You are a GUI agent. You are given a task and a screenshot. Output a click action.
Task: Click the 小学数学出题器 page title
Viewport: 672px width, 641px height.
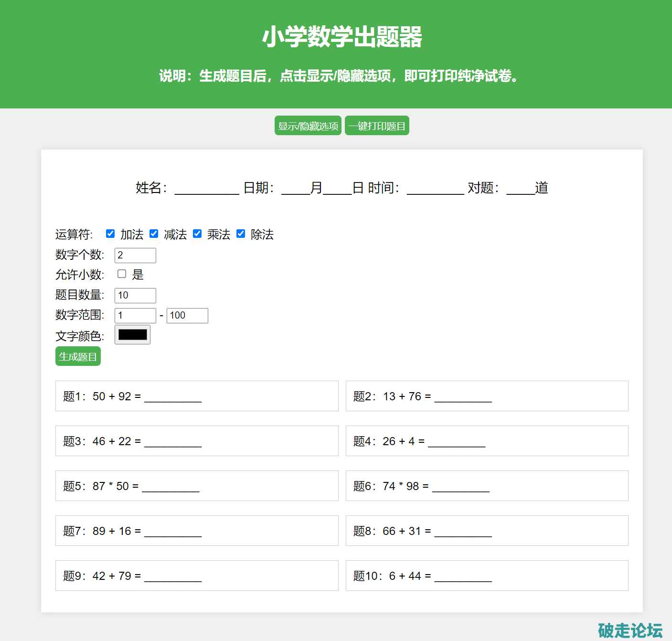pyautogui.click(x=342, y=37)
